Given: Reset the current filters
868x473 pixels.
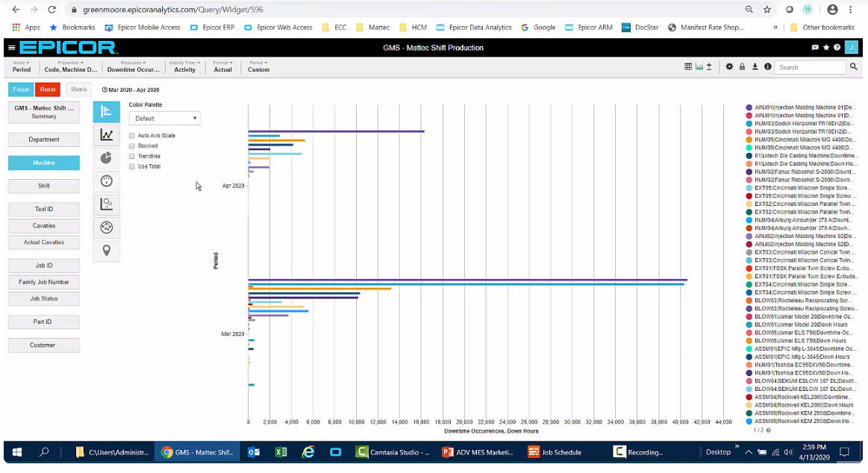Looking at the screenshot, I should coord(48,90).
